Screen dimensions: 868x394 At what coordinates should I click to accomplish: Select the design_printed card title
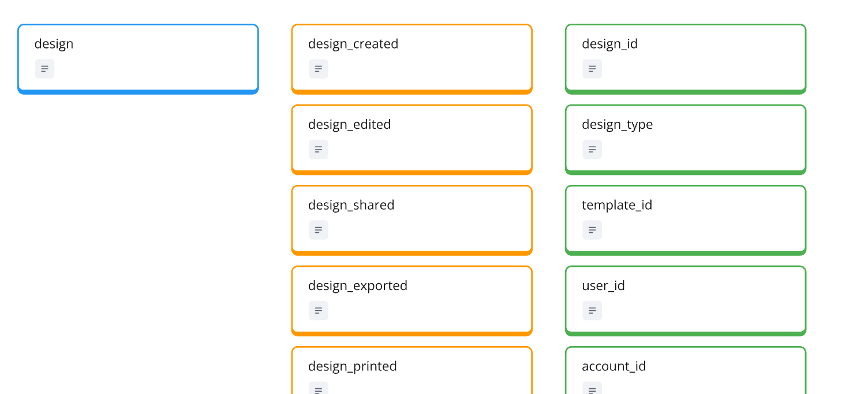(352, 366)
